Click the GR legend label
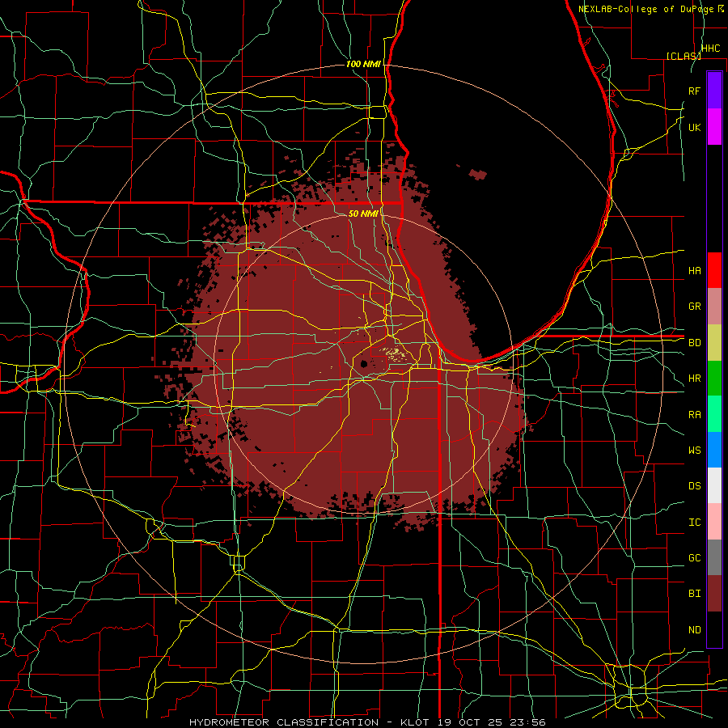728x728 pixels. pos(694,307)
